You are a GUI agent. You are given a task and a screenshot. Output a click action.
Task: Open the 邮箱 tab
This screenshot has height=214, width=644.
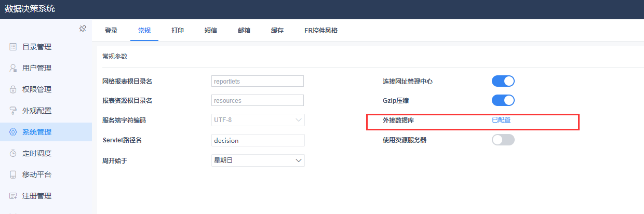point(244,31)
